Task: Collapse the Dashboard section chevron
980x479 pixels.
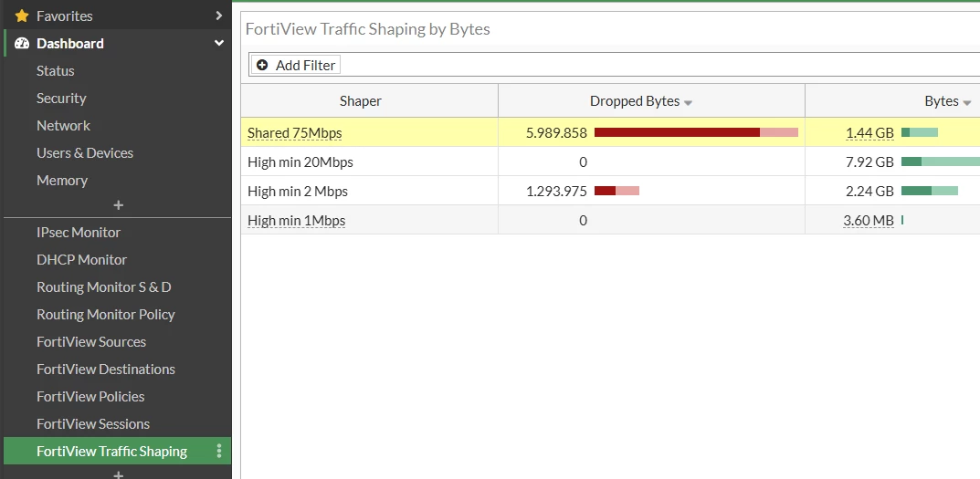Action: tap(219, 43)
